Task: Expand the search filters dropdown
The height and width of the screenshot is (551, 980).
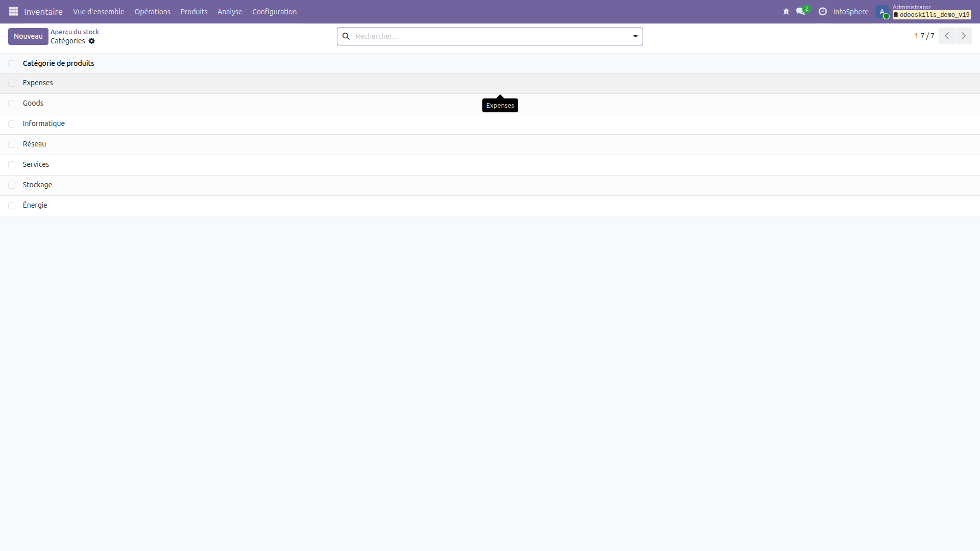Action: coord(634,36)
